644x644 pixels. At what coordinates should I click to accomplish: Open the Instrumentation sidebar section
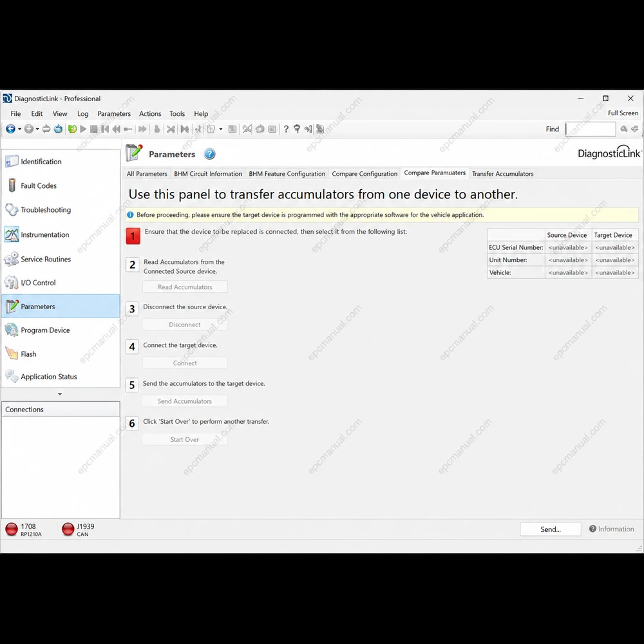tap(61, 234)
